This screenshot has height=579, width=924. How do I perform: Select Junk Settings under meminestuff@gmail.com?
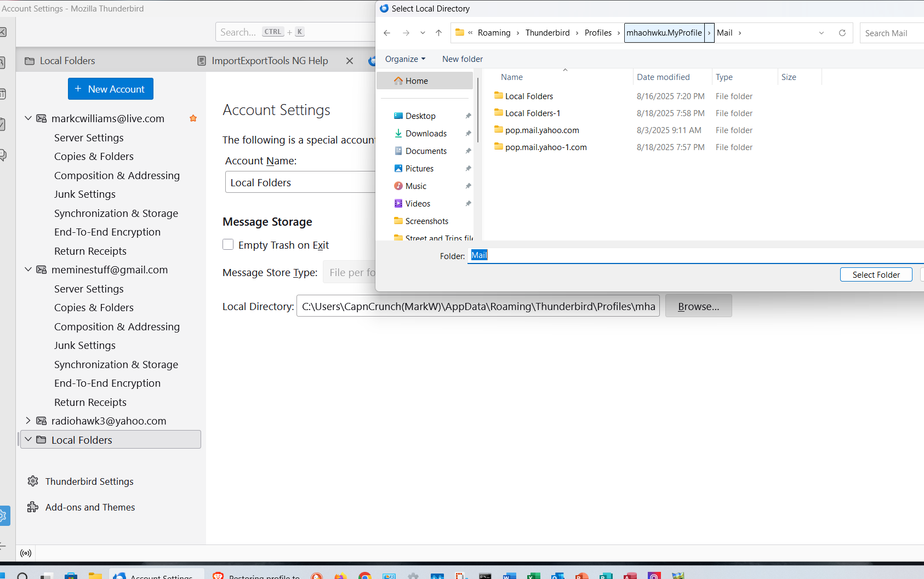coord(85,346)
